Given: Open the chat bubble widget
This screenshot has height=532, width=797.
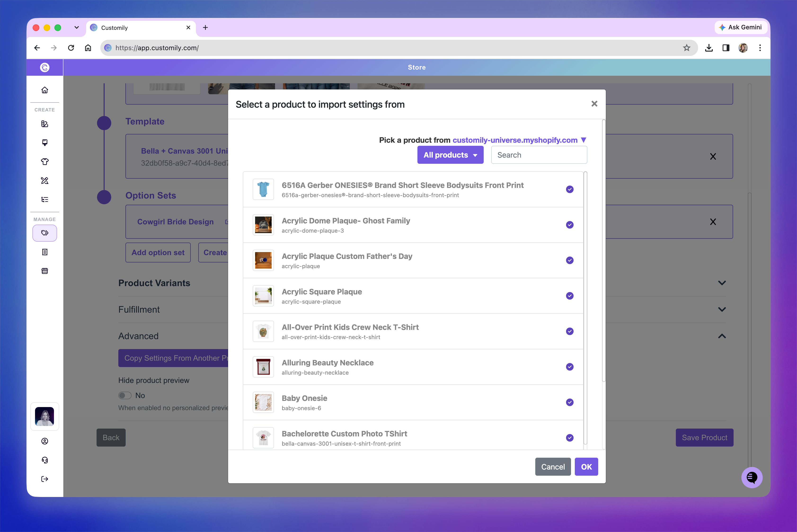Looking at the screenshot, I should [752, 477].
